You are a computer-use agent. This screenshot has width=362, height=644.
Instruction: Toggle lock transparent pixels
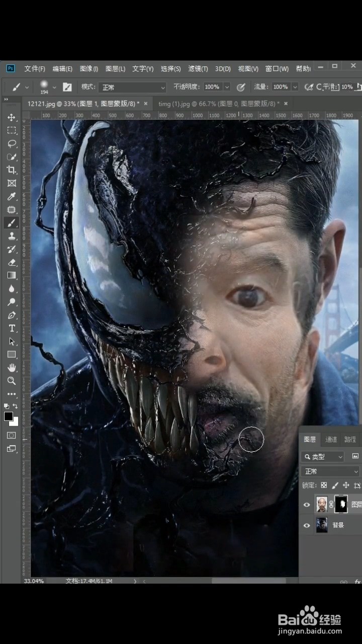pyautogui.click(x=324, y=486)
